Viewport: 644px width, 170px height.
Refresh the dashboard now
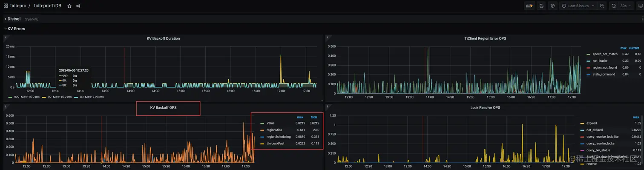(614, 6)
